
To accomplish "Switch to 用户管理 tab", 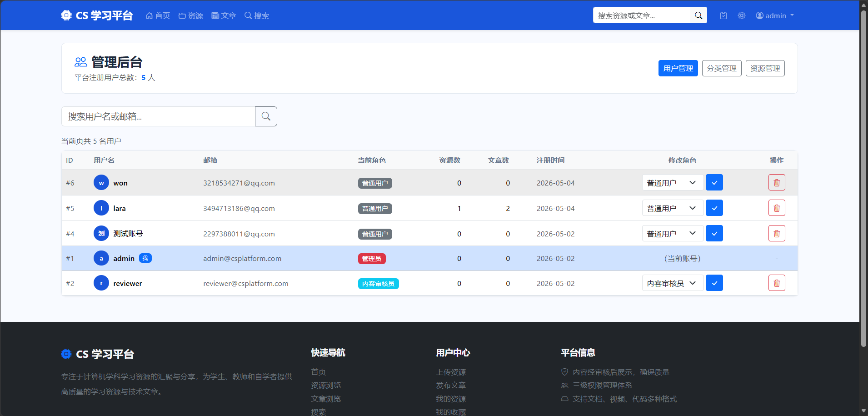I will pyautogui.click(x=678, y=68).
